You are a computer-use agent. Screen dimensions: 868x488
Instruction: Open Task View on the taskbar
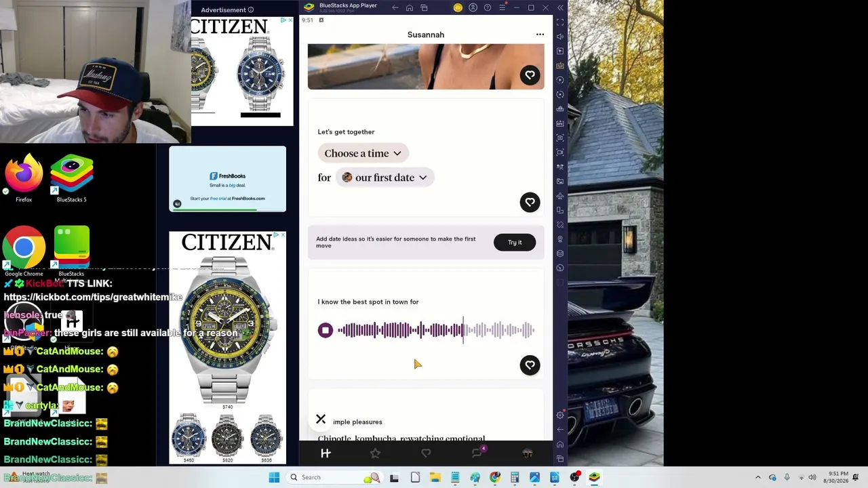[394, 477]
